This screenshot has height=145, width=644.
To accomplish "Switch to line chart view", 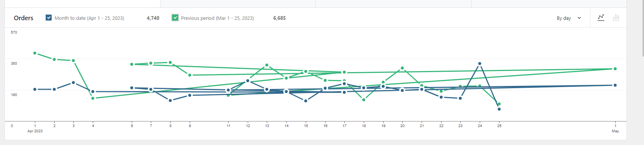I will (601, 18).
